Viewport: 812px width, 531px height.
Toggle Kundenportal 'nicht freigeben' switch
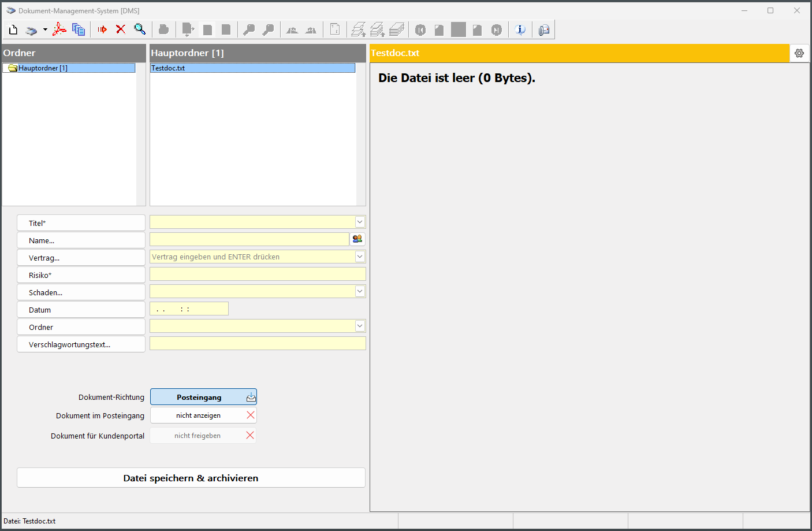pyautogui.click(x=203, y=436)
